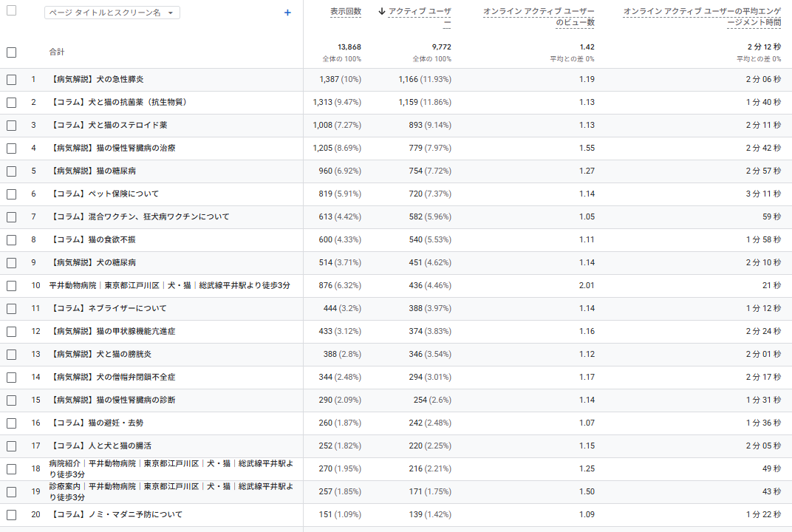Click the engagement time 3 分 11 秒
This screenshot has height=532, width=792.
(763, 194)
